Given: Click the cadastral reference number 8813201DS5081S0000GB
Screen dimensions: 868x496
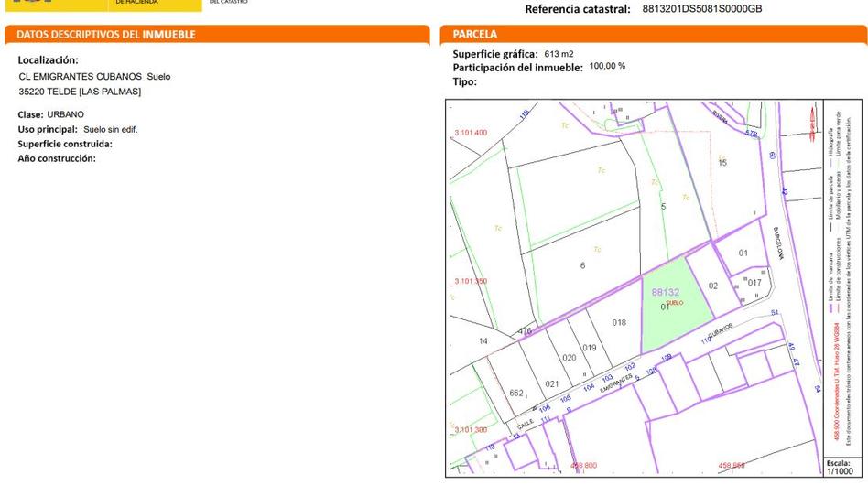Looking at the screenshot, I should coord(702,9).
